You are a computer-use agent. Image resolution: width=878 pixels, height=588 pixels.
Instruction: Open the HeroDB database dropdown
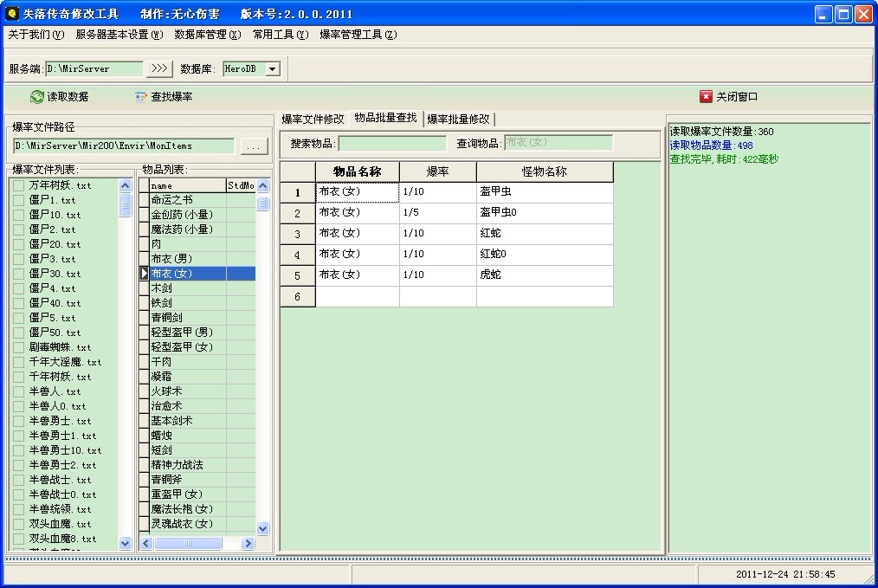coord(272,68)
